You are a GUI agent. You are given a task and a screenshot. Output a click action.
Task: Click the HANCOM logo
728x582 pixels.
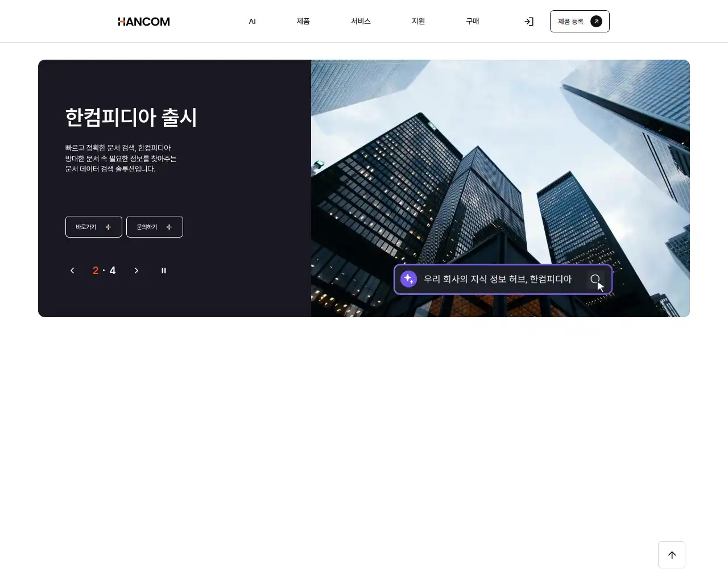point(144,22)
